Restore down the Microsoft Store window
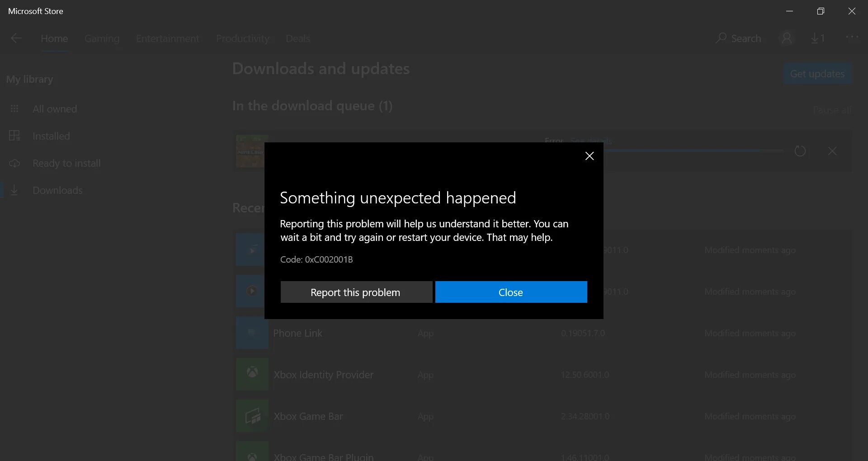Viewport: 868px width, 461px height. tap(821, 11)
